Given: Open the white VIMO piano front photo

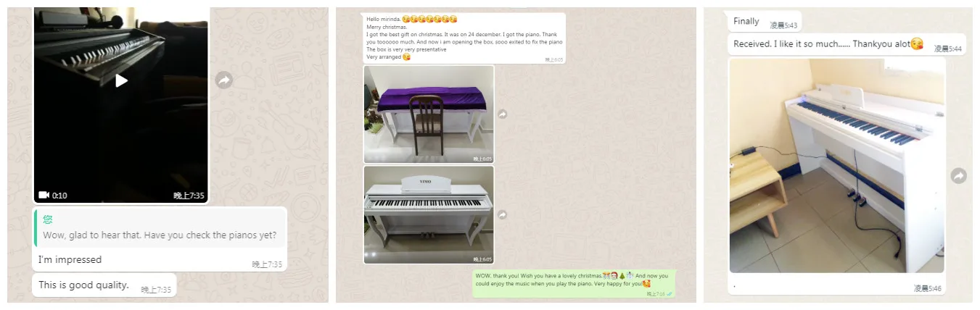Looking at the screenshot, I should (x=429, y=215).
